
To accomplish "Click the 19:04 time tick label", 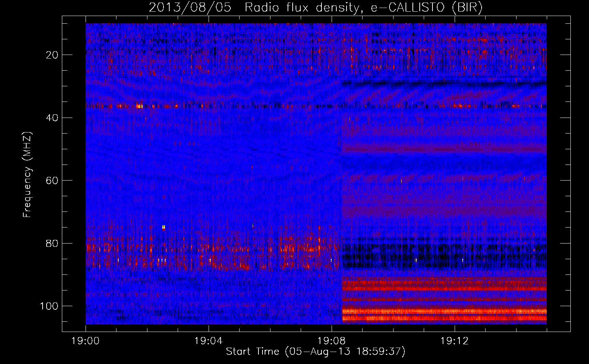I will point(209,341).
